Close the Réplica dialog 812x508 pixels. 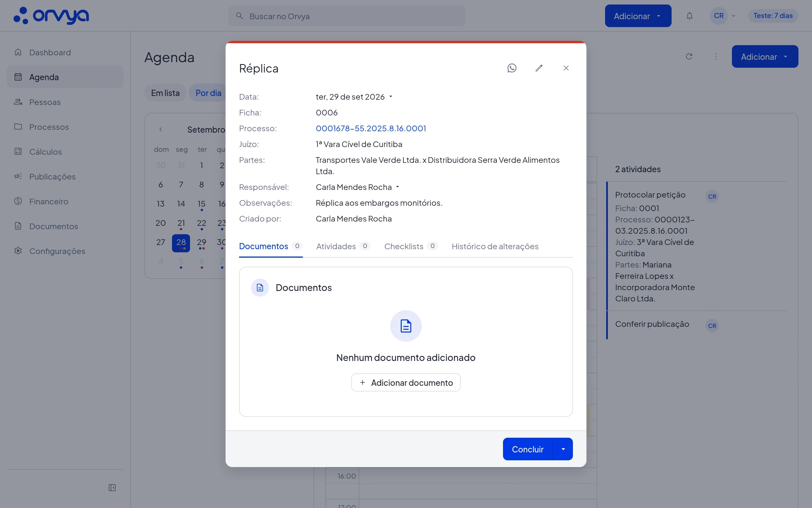[x=566, y=68]
